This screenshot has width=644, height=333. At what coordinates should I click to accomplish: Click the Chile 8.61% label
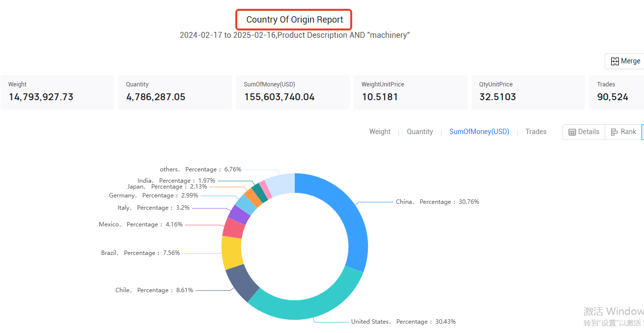click(154, 290)
